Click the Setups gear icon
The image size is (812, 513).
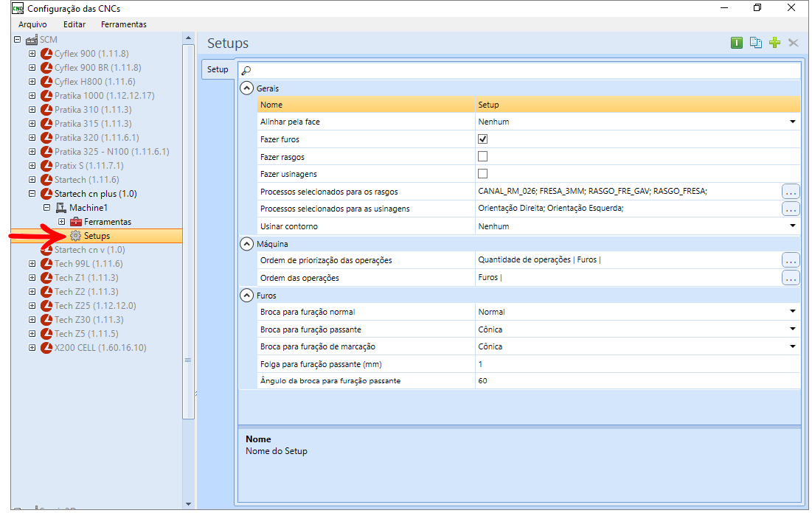[x=76, y=236]
